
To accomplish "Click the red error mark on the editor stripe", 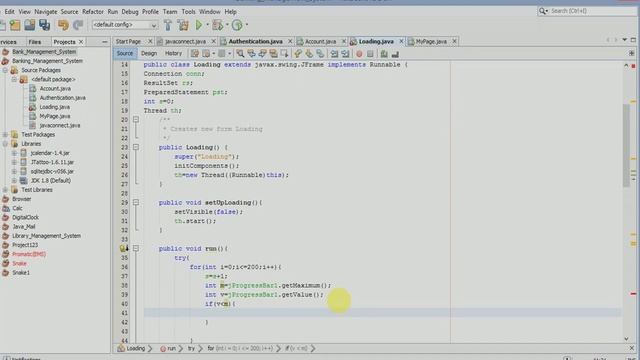I will (x=633, y=293).
